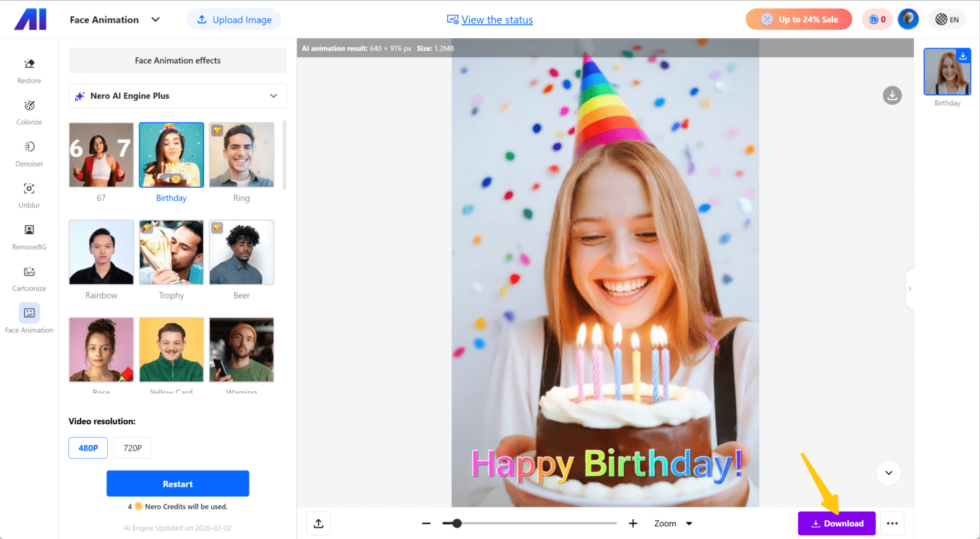Screen dimensions: 980x539
Task: Select 720P video resolution
Action: 133,448
